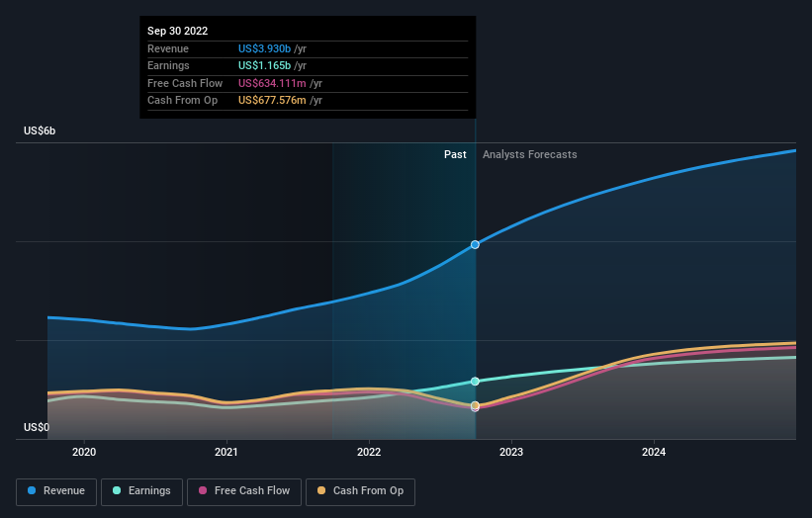Click the US$677.576m cash from op value
Image resolution: width=812 pixels, height=518 pixels.
coord(272,101)
